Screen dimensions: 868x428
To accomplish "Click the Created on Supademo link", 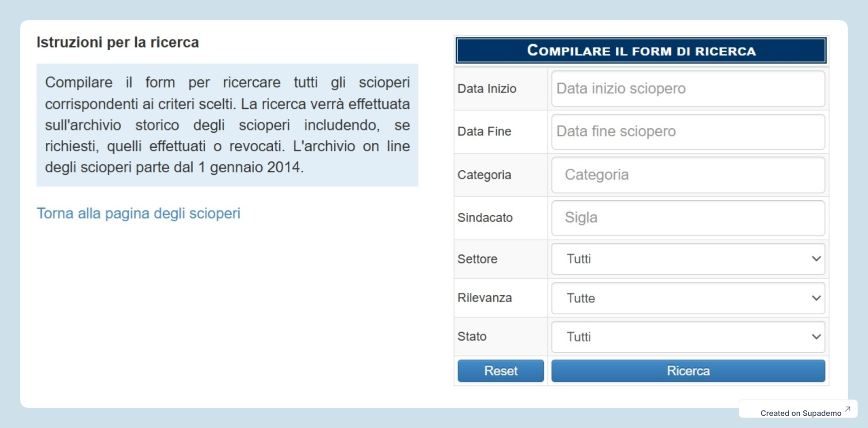I will (800, 412).
